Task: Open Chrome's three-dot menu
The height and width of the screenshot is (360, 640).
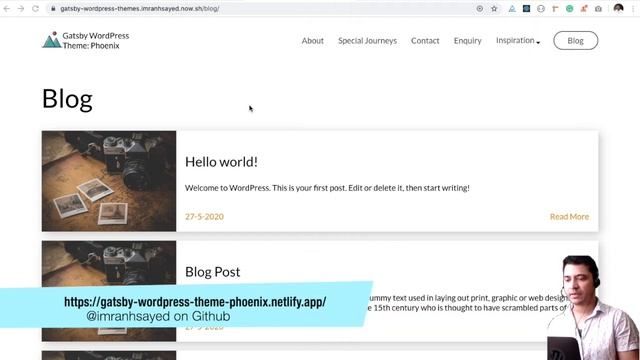Action: coord(633,9)
